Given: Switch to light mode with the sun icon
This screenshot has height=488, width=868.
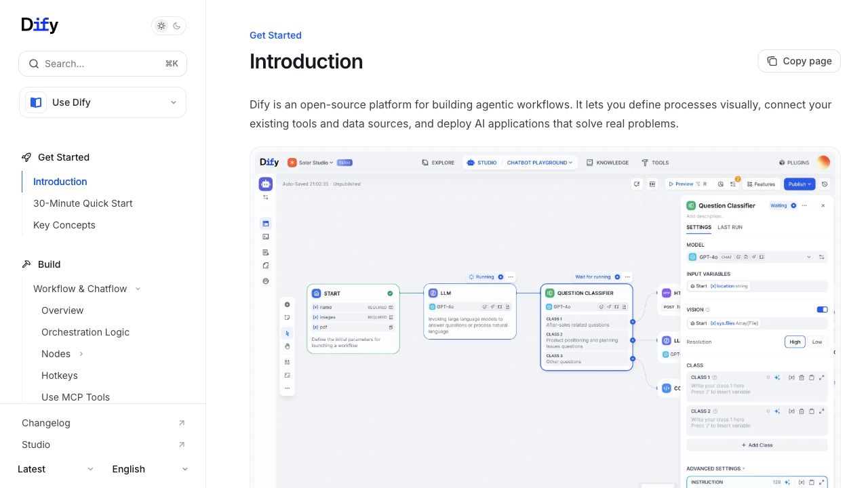Looking at the screenshot, I should click(161, 26).
